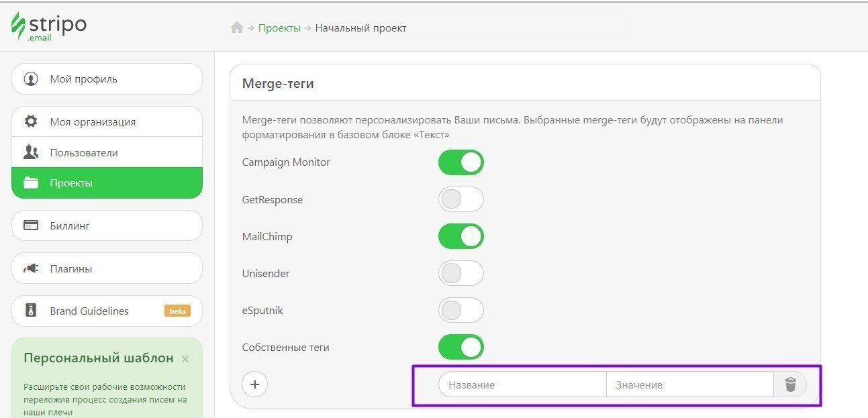
Task: Turn off the Campaign Monitor toggle
Action: [461, 162]
